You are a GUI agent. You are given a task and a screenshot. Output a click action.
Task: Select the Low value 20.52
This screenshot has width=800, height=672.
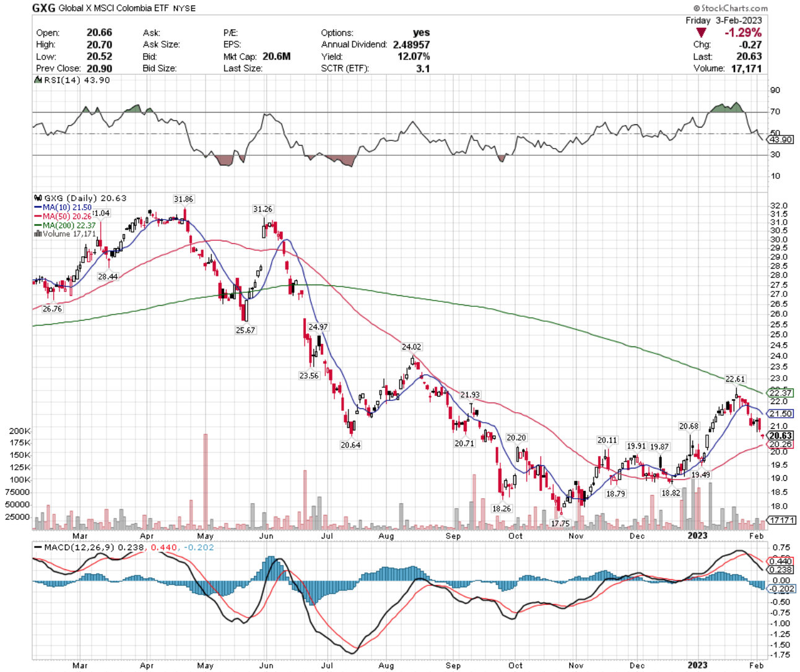100,56
